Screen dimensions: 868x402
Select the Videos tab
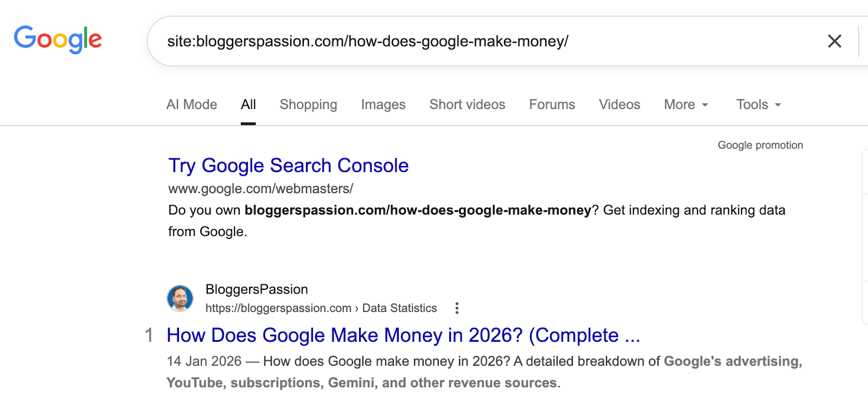pyautogui.click(x=619, y=104)
